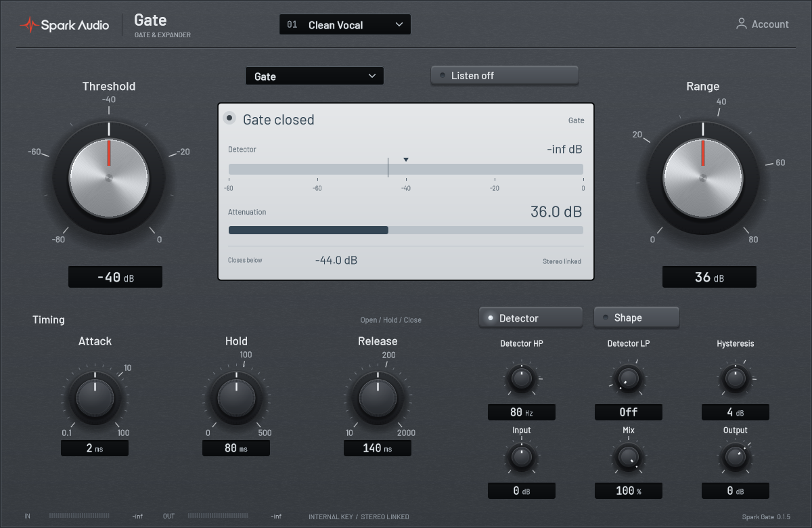Click the Threshold -40 dB value field
Viewport: 812px width, 528px height.
(x=115, y=277)
